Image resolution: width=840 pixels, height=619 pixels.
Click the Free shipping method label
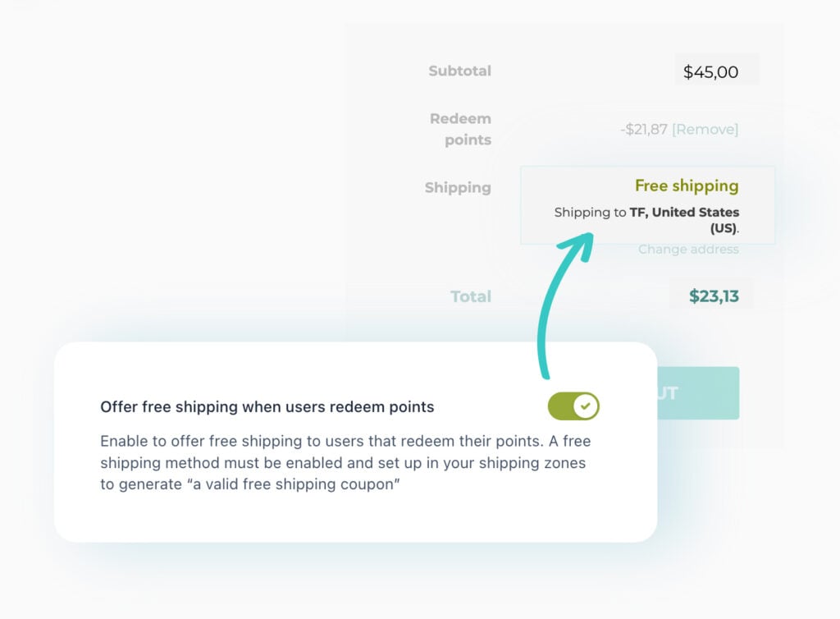(687, 186)
